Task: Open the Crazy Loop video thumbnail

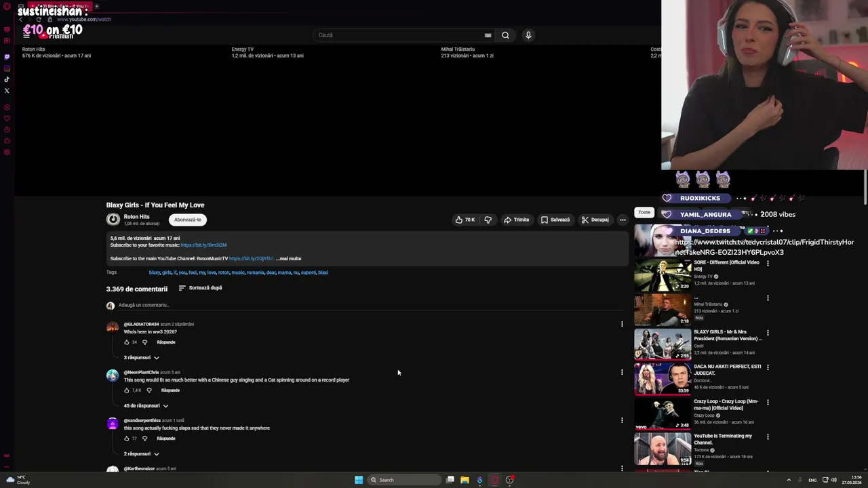Action: coord(663,413)
